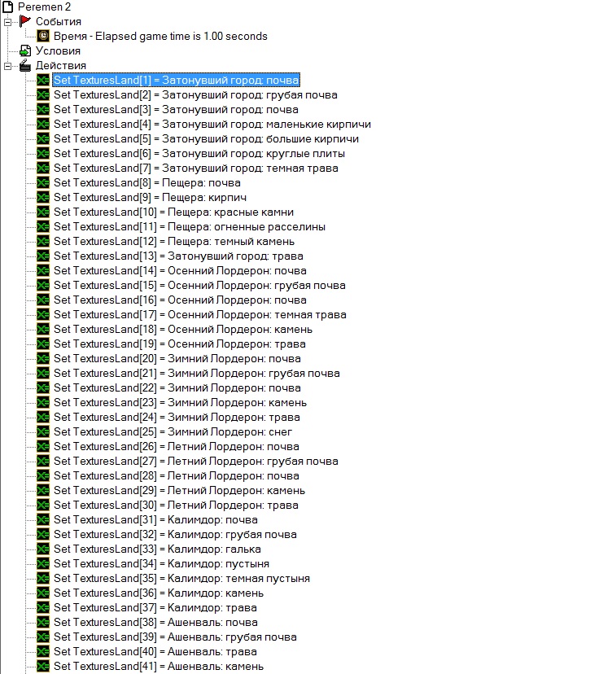The image size is (616, 674).
Task: Select action TexturesLand[32] Калимдор: грубая почва
Action: tap(175, 534)
